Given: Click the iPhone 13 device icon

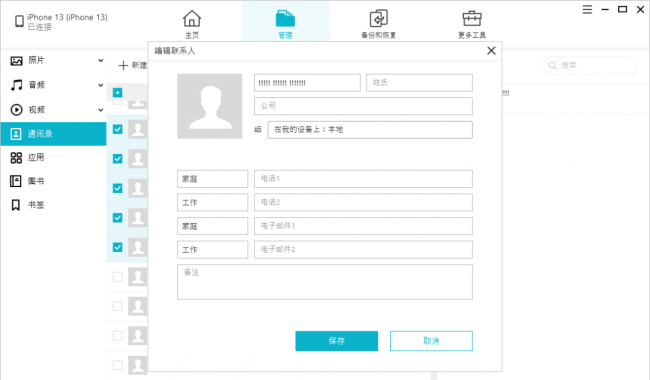Looking at the screenshot, I should [19, 21].
